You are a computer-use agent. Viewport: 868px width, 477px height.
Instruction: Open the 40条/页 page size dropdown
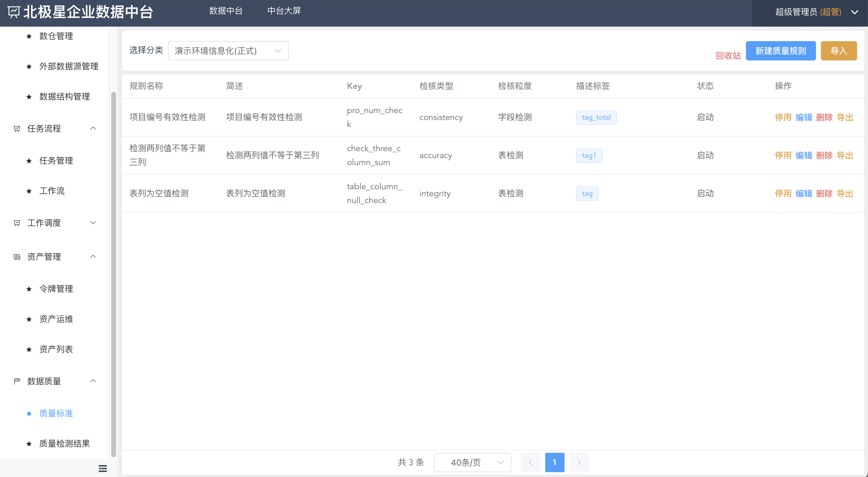(472, 462)
